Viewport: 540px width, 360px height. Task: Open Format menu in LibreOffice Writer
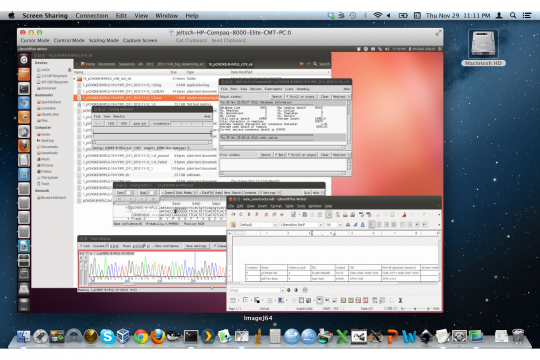pos(276,206)
